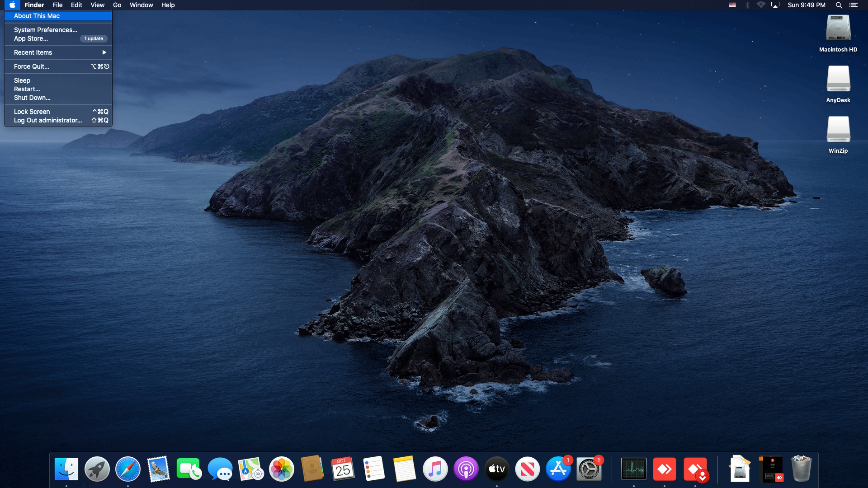Click the Sun 9:49 PM clock
Viewport: 868px width, 488px height.
(x=806, y=5)
